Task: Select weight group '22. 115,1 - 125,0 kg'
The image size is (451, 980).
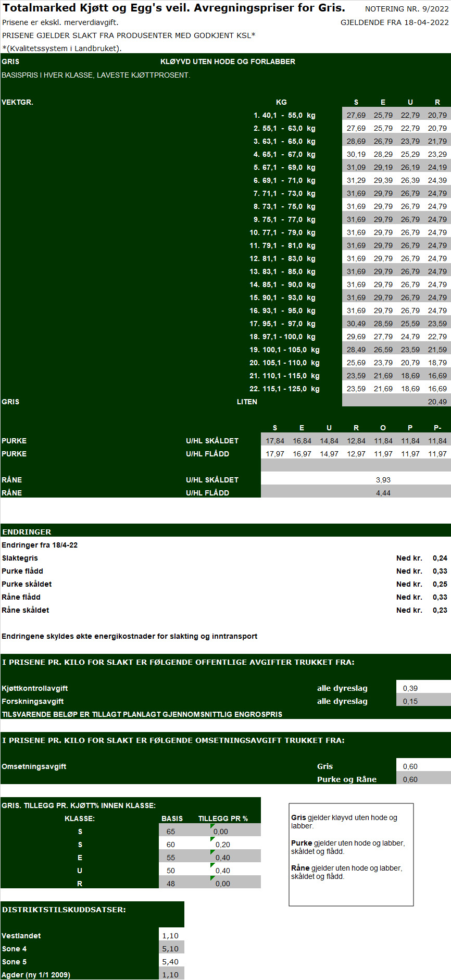Action: click(x=284, y=389)
